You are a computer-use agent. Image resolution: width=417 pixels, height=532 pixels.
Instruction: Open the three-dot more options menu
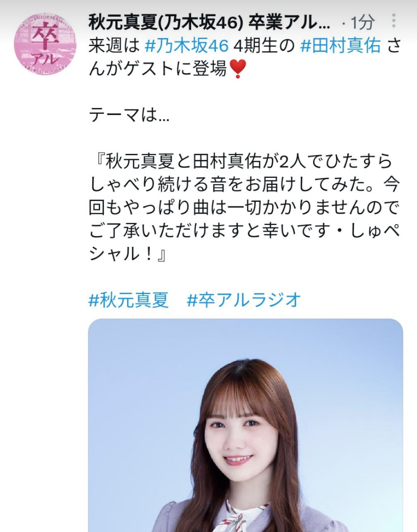click(393, 21)
